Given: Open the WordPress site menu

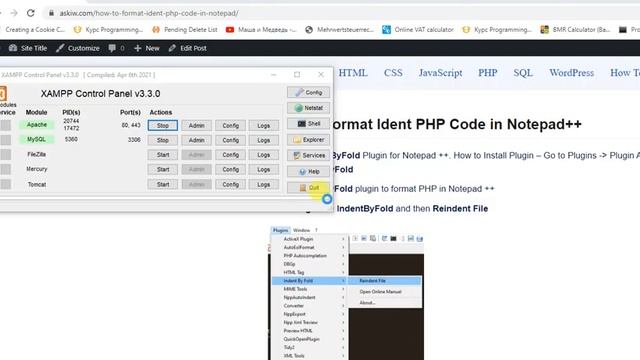Looking at the screenshot, I should click(x=571, y=73).
